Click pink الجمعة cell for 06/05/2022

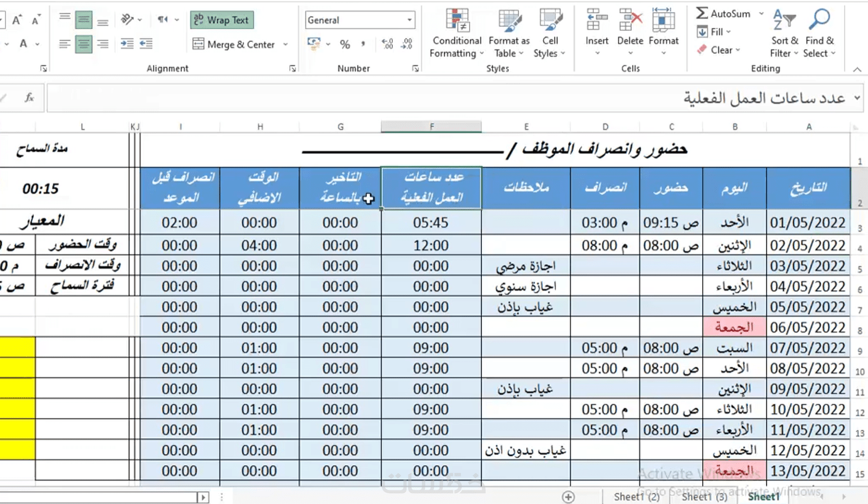734,328
